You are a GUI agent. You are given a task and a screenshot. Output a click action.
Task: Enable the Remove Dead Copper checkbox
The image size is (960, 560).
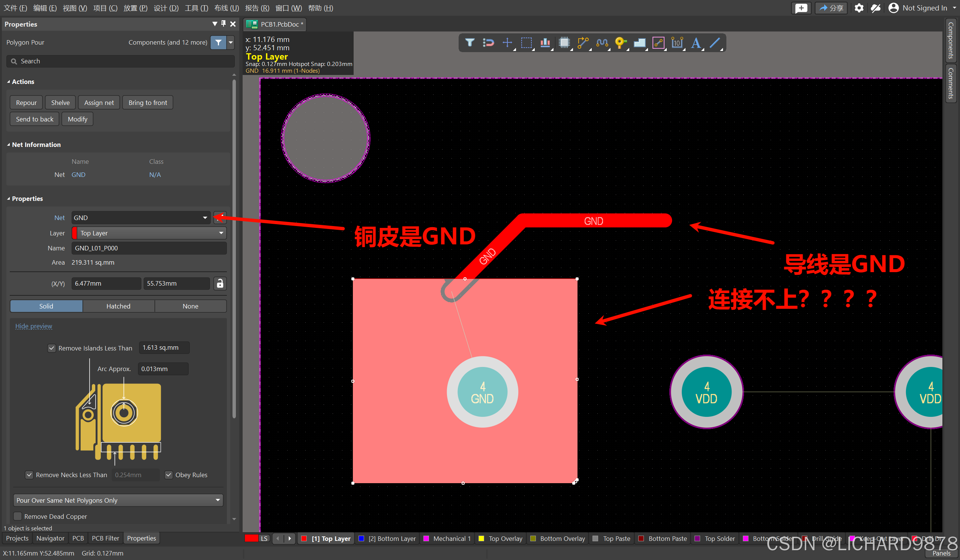click(x=18, y=516)
